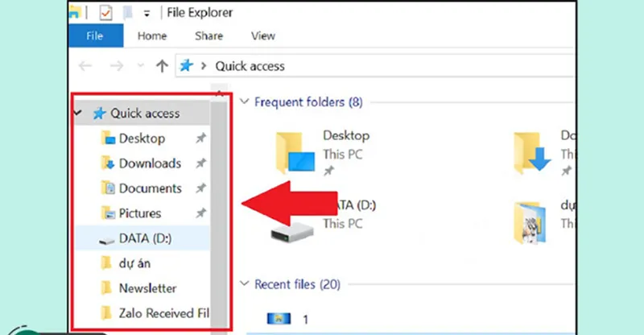The height and width of the screenshot is (335, 644).
Task: Click the Quick access address bar path
Action: (250, 66)
